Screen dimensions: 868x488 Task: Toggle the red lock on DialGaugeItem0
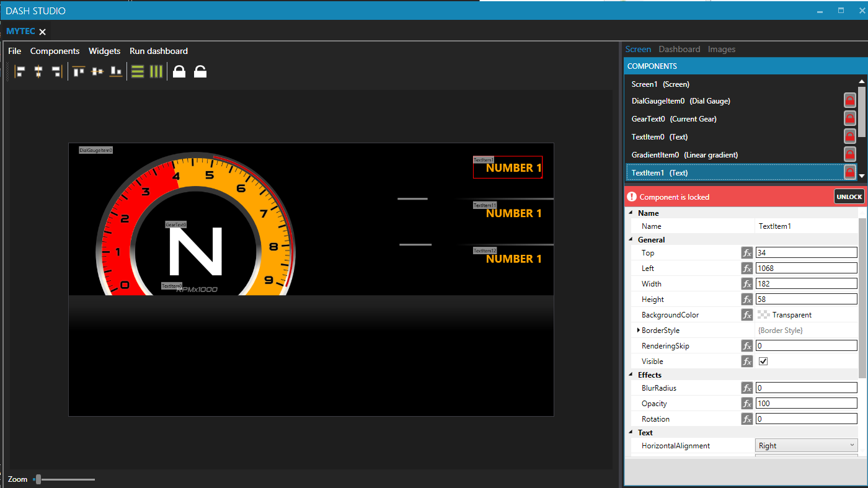[x=850, y=101]
